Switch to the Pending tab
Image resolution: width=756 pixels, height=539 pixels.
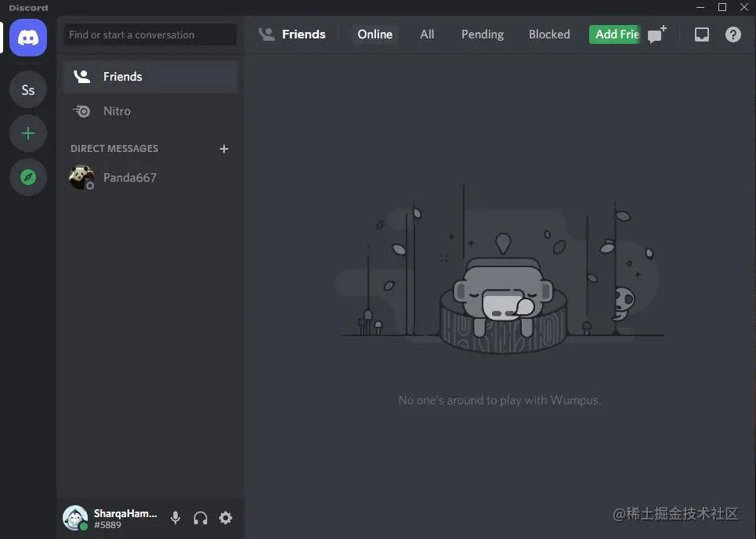[482, 34]
